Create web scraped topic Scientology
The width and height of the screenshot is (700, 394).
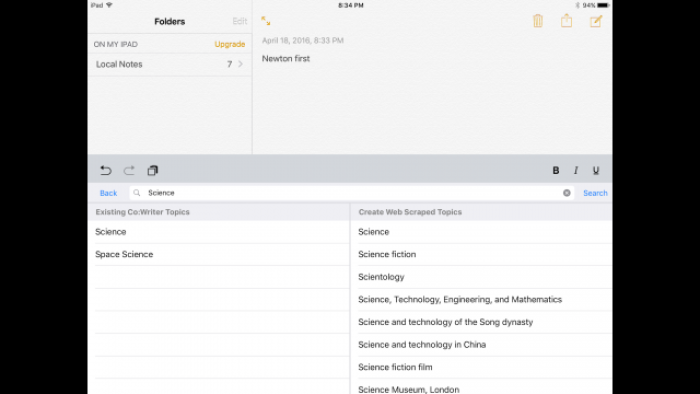pyautogui.click(x=481, y=277)
